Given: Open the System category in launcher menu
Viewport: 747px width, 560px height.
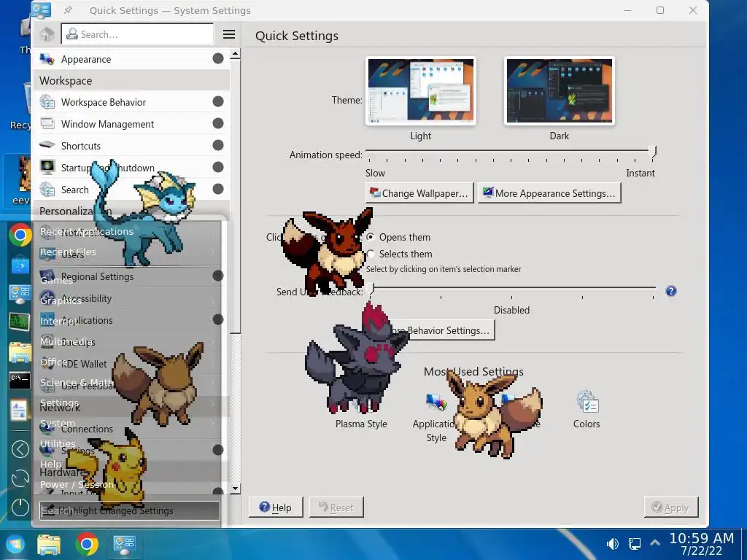Looking at the screenshot, I should [128, 424].
